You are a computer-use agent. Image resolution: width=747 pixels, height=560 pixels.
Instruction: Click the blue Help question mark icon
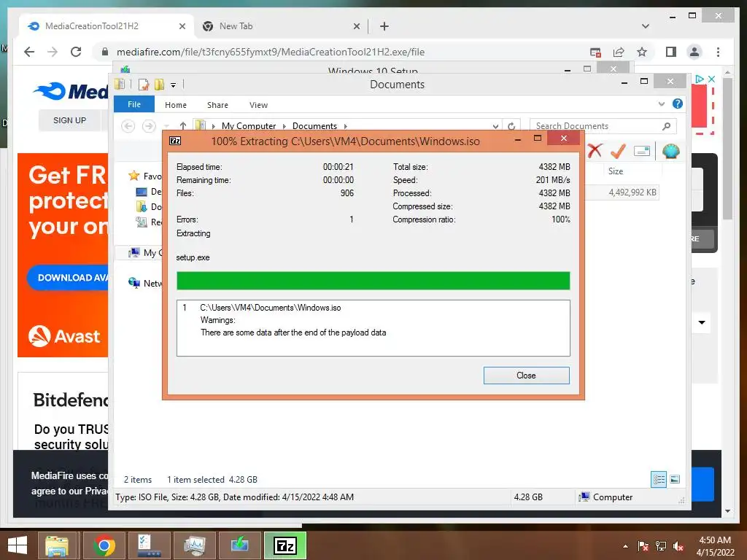point(678,104)
